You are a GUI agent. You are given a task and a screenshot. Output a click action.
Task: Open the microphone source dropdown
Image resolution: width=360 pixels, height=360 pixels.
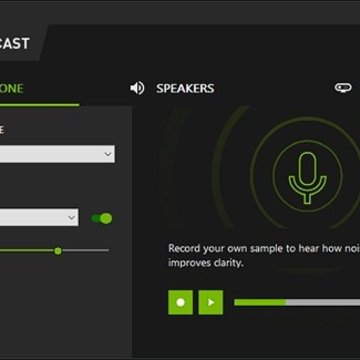coord(57,154)
